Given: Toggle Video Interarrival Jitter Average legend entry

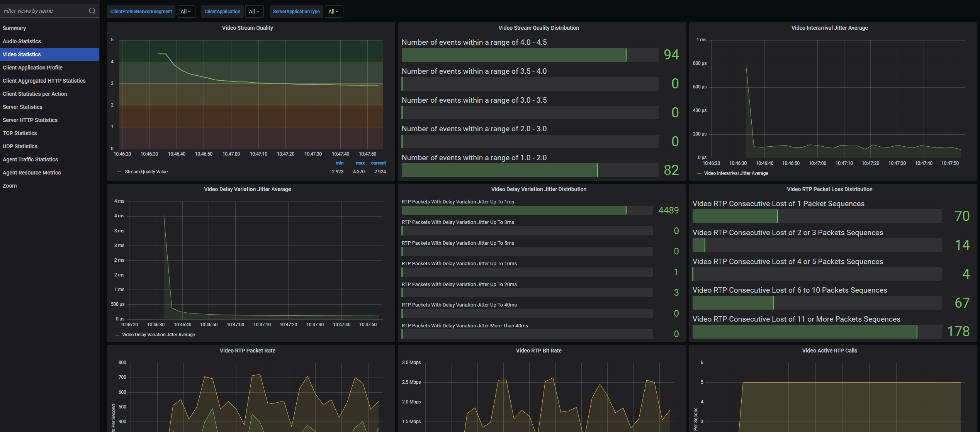Looking at the screenshot, I should (735, 173).
